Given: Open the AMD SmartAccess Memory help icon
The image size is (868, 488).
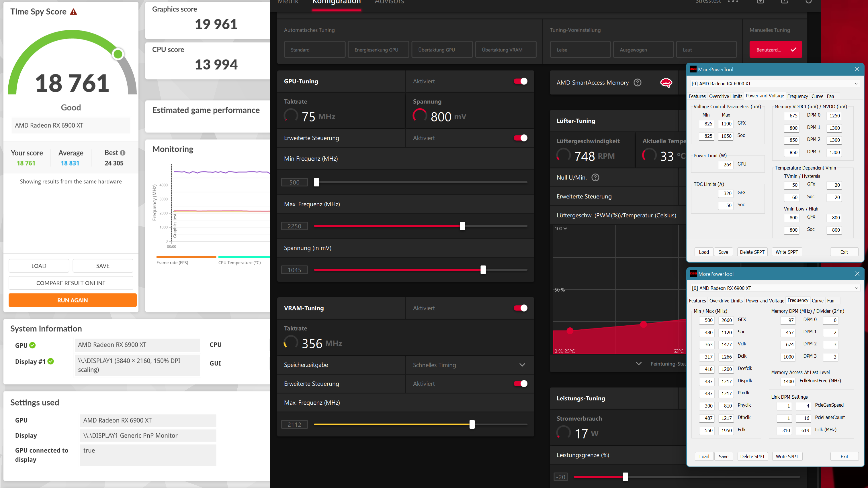Looking at the screenshot, I should coord(637,82).
